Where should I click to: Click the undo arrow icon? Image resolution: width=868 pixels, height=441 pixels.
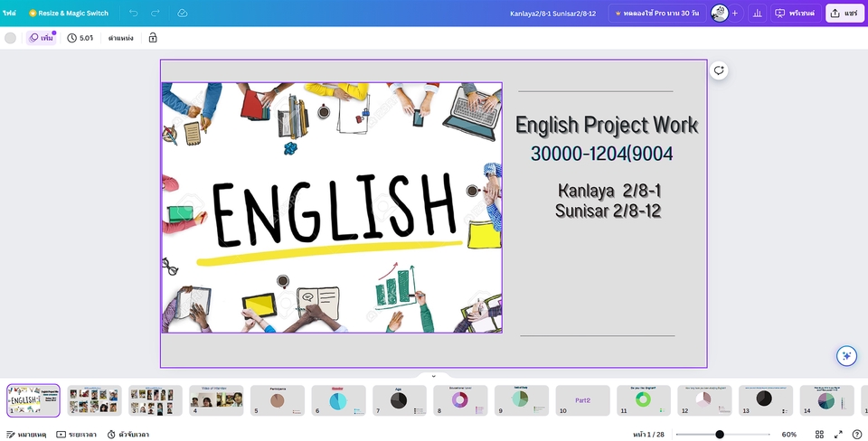[134, 13]
